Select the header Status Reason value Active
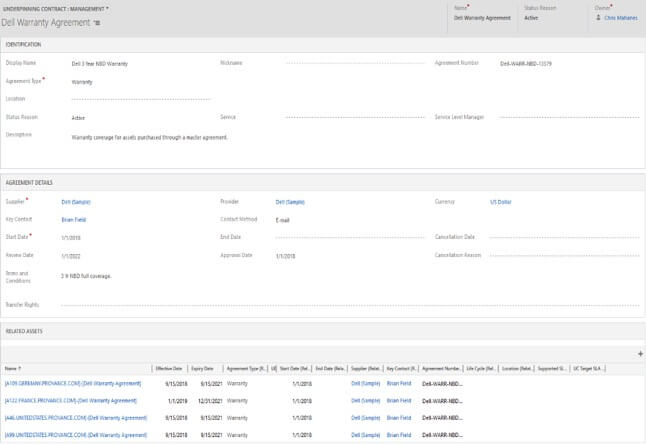The image size is (646, 444). [531, 18]
